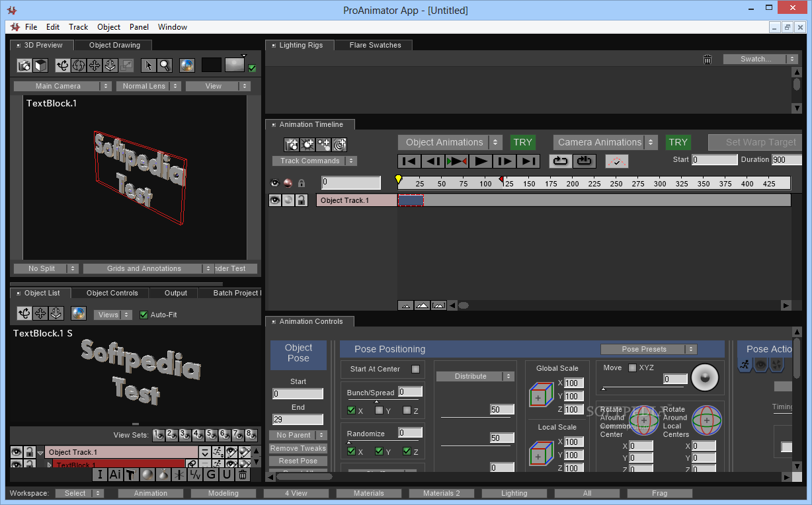Delete object using Object List trash icon

point(243,474)
